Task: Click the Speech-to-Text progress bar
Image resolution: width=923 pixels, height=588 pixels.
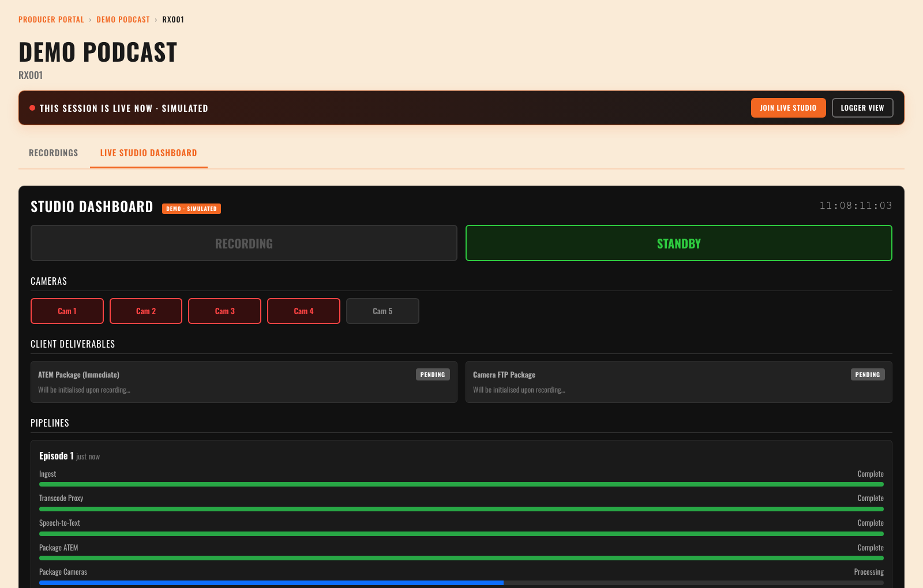Action: [461, 534]
